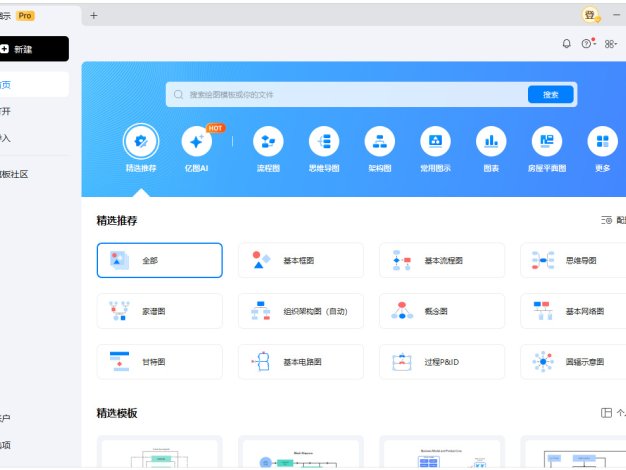Screen dimensions: 626x470
Task: Choose the 圆辐示意图 card
Action: click(x=574, y=362)
